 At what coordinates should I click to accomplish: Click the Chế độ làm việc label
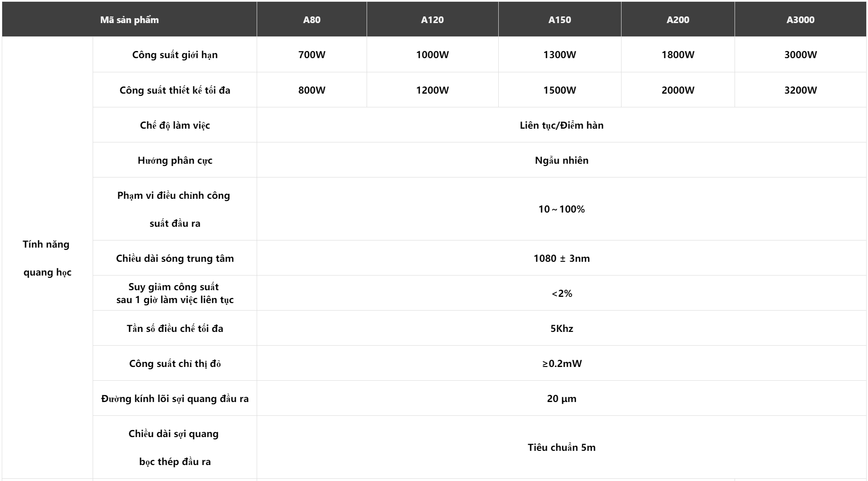(175, 125)
